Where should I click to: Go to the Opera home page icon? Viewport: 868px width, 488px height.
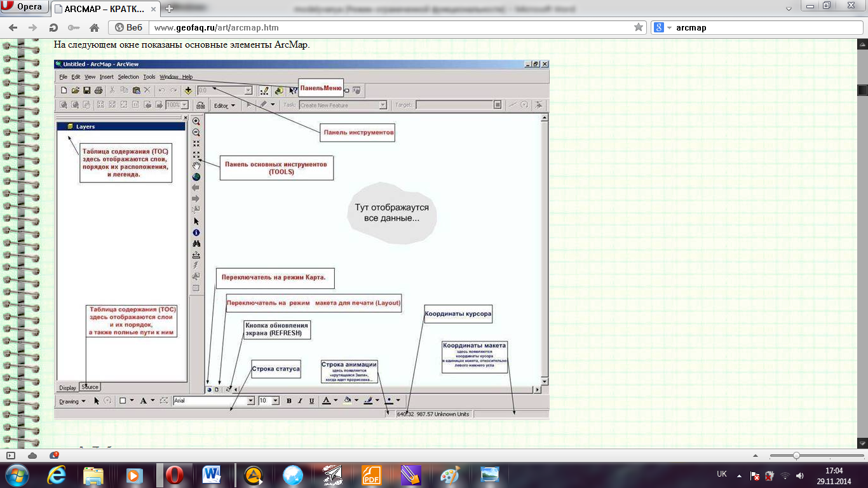[94, 28]
